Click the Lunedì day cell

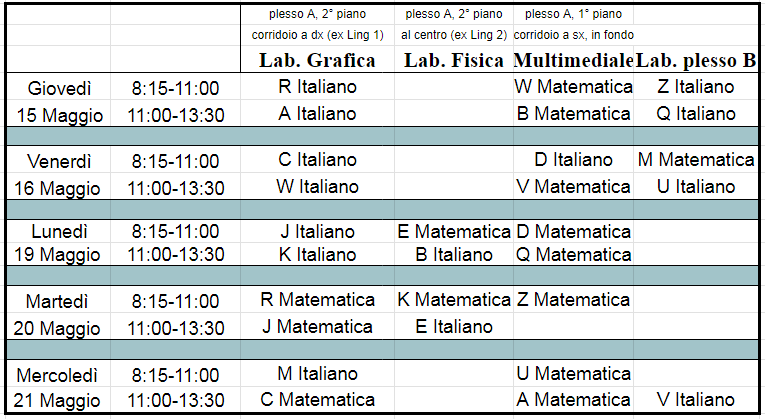(x=60, y=232)
